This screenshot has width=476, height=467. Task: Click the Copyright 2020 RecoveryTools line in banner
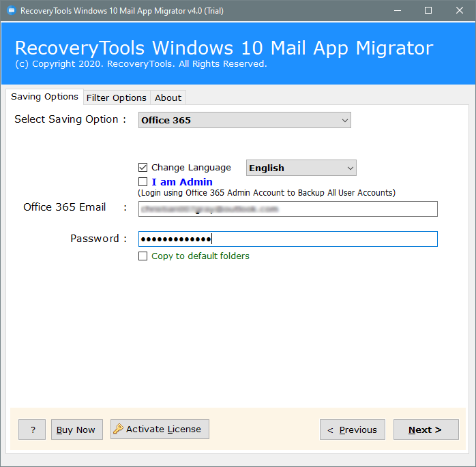(141, 64)
